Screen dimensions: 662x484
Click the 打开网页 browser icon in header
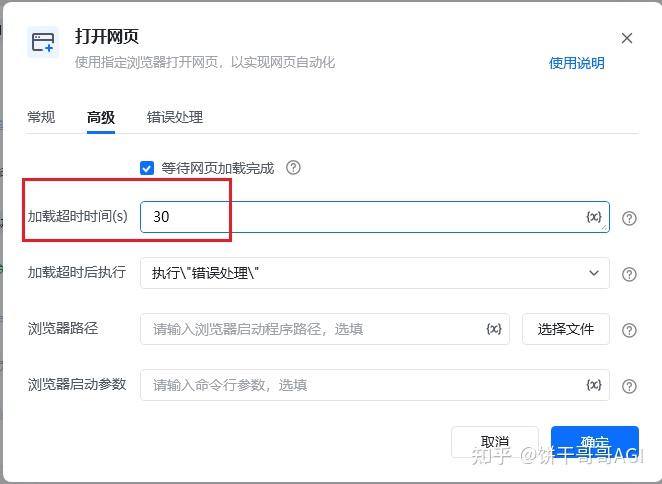tap(43, 42)
